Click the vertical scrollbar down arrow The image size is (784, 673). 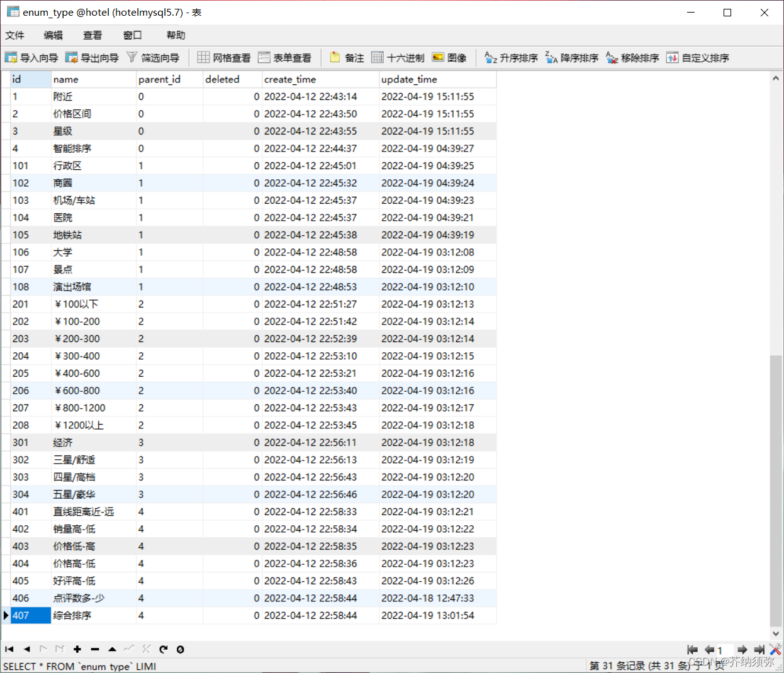(776, 633)
